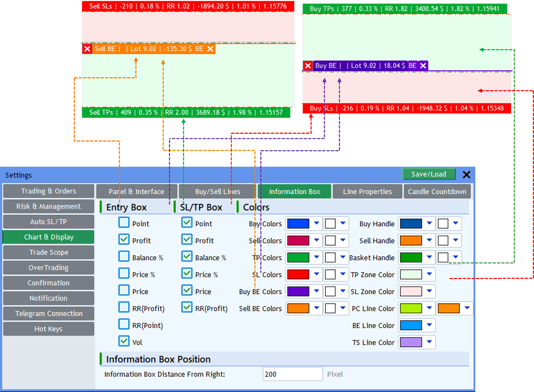
Task: Click PC Line Color lime swatch
Action: pos(411,308)
